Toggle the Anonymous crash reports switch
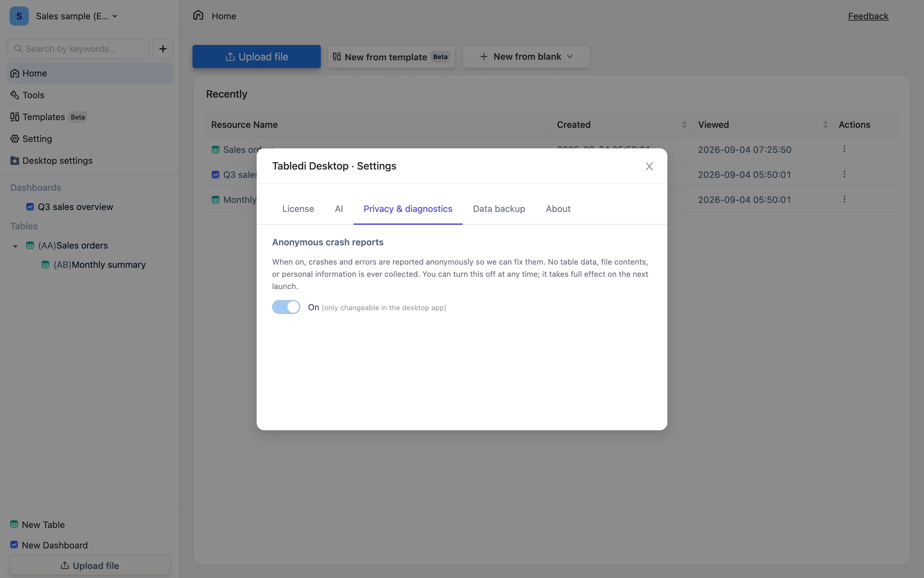The height and width of the screenshot is (578, 924). tap(286, 307)
